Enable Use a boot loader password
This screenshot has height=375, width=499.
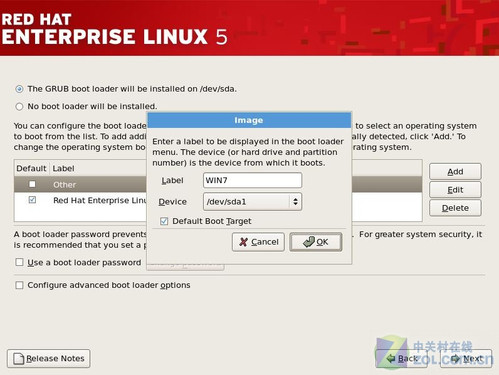19,262
